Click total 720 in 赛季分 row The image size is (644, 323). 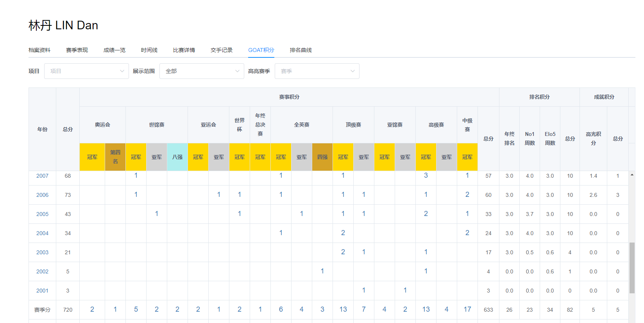tap(68, 310)
